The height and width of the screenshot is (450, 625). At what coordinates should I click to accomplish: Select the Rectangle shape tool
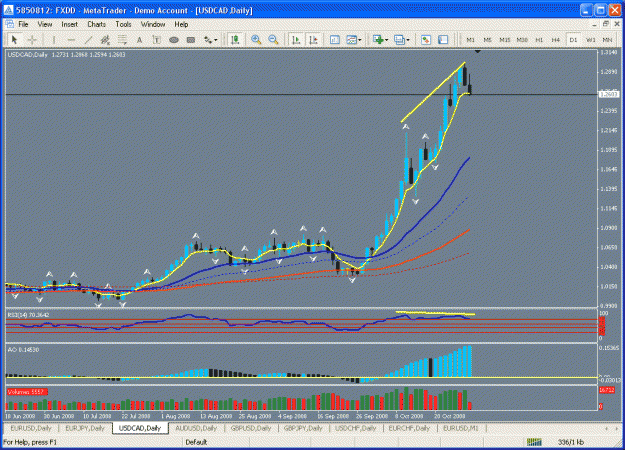[191, 40]
